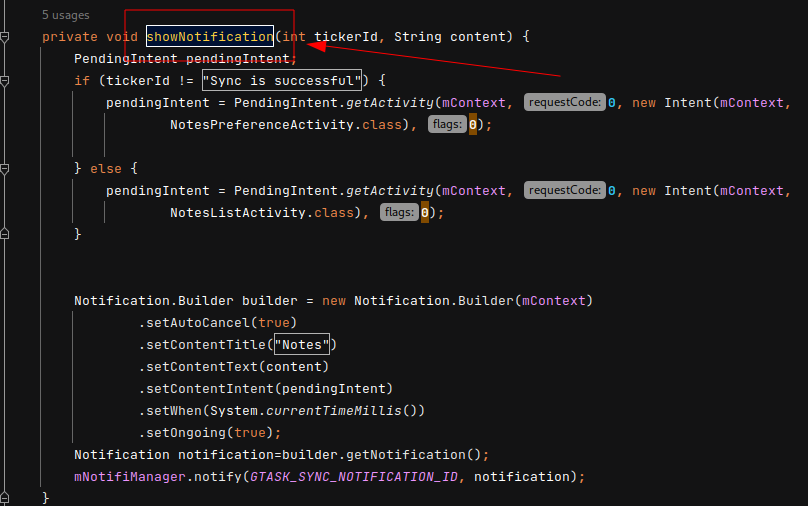Click the currentTimeMillis method call
This screenshot has width=808, height=506.
[x=334, y=411]
